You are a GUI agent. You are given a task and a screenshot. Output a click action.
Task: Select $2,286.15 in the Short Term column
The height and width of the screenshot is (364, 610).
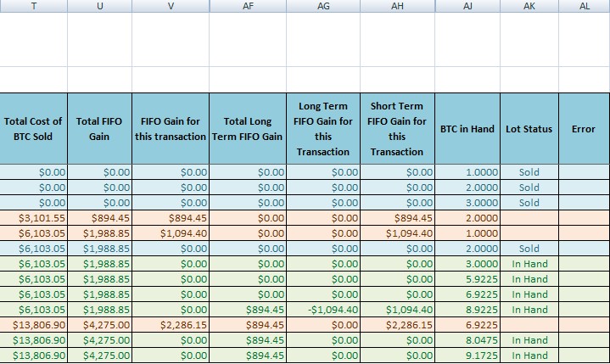[397, 325]
